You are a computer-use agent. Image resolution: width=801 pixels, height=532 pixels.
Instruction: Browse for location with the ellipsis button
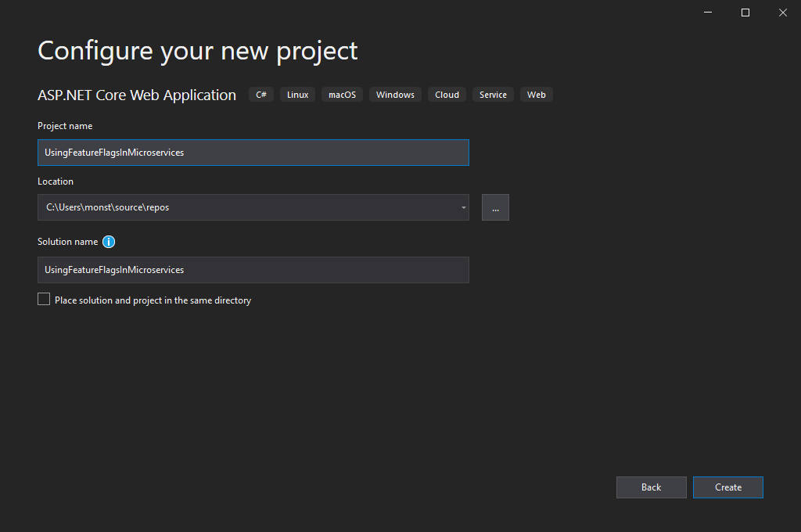pos(495,207)
